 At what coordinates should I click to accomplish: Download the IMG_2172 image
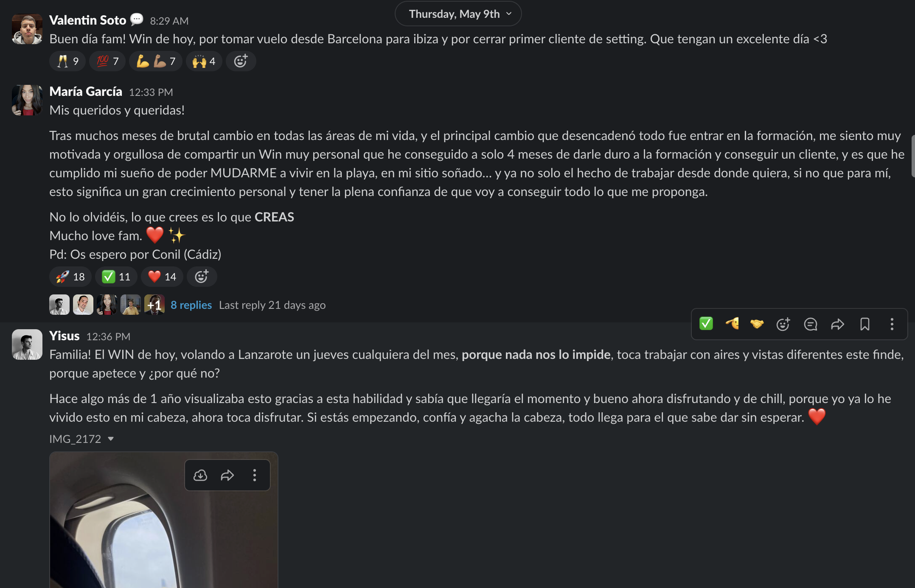point(200,475)
